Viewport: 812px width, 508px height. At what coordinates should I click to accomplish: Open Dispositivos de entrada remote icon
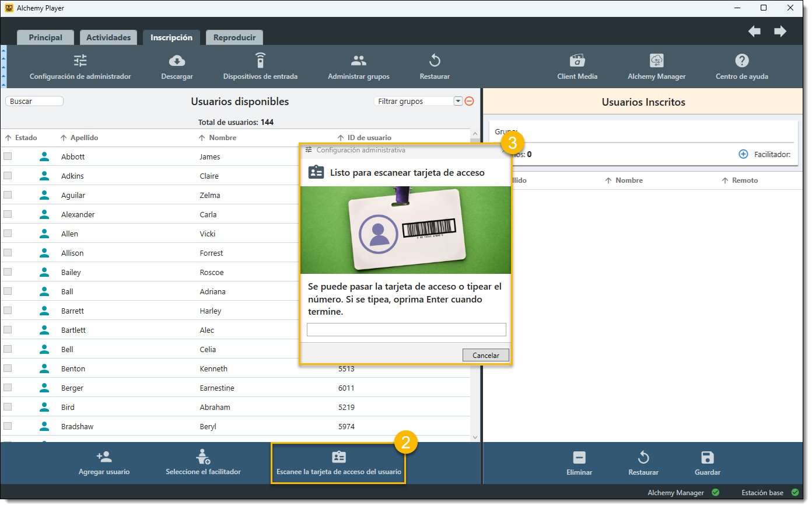(x=260, y=61)
